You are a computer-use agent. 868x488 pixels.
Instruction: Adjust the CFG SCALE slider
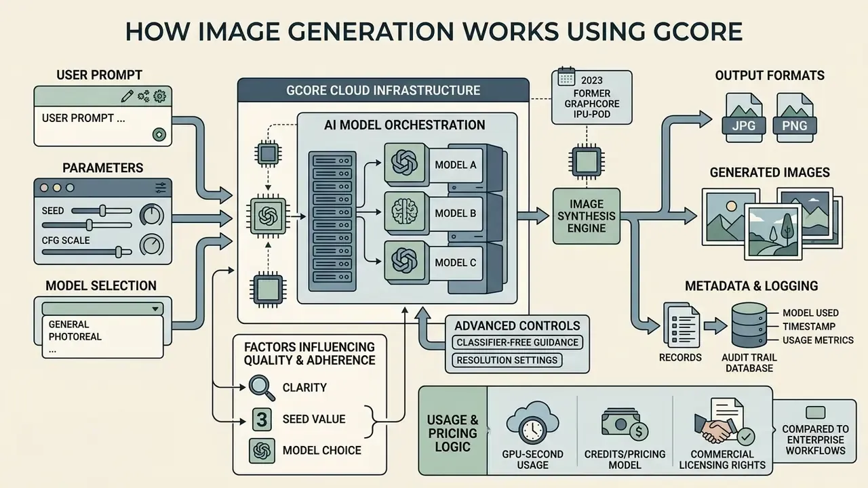click(87, 251)
